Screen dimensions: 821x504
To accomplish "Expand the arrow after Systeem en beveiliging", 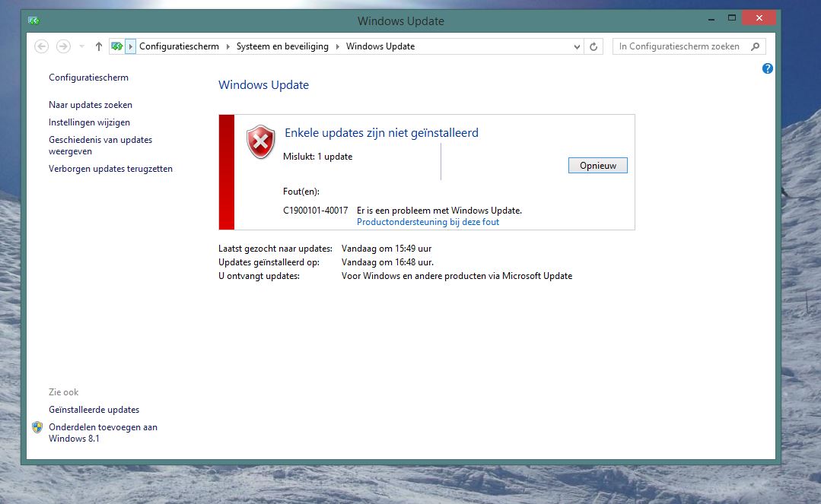I will [x=337, y=46].
